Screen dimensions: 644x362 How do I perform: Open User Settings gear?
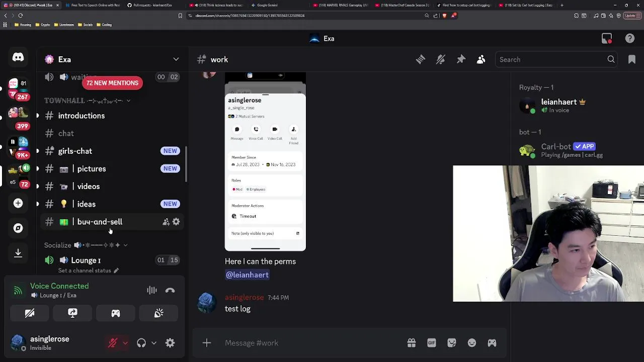tap(170, 343)
